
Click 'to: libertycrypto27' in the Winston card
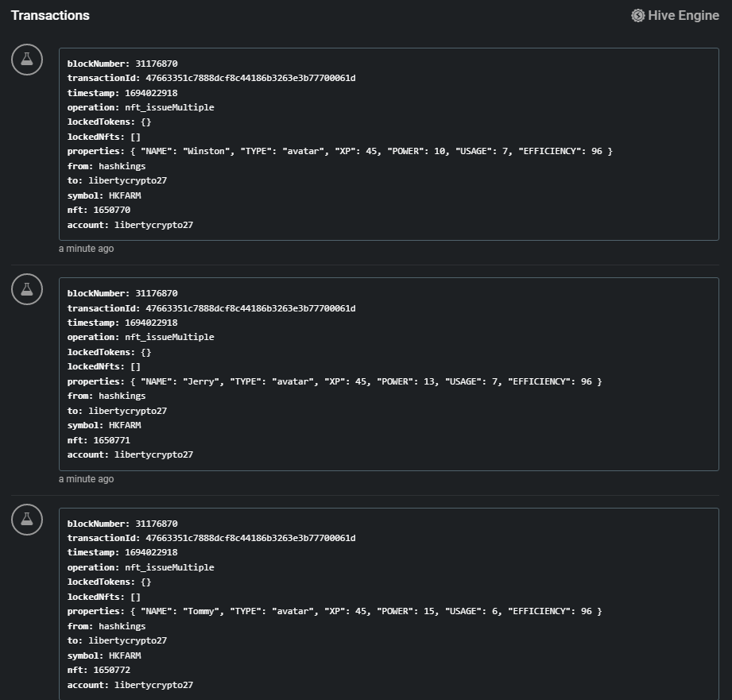tap(117, 180)
